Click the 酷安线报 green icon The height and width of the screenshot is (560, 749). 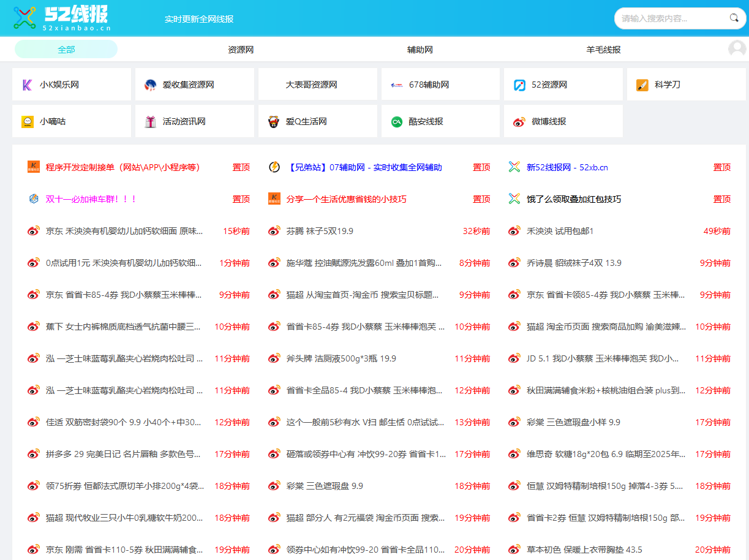[396, 121]
